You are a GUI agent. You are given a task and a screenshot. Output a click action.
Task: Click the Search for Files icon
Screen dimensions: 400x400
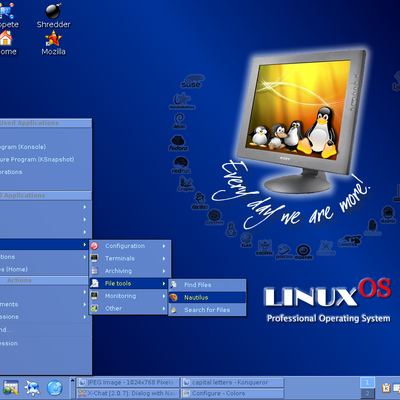174,310
